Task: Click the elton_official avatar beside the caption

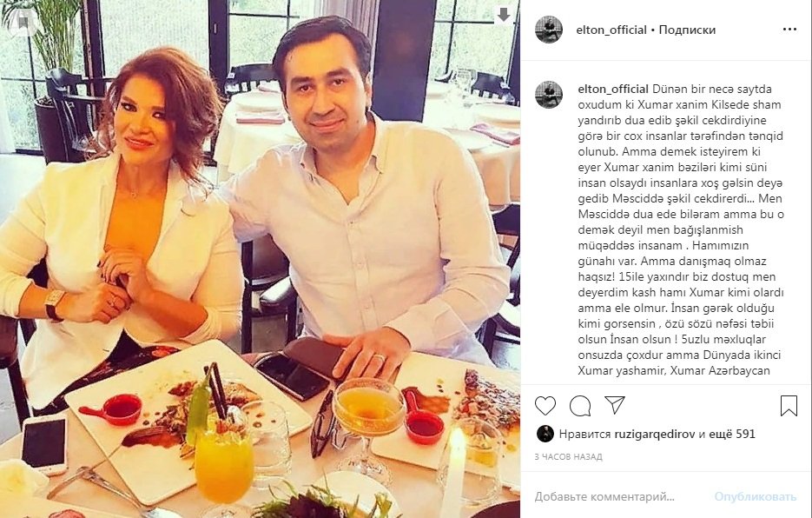Action: pos(549,95)
